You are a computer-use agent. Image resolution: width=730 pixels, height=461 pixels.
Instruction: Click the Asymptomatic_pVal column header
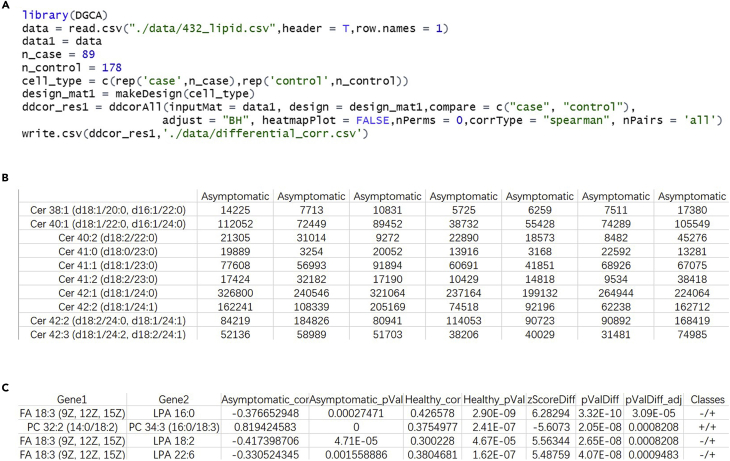(356, 400)
